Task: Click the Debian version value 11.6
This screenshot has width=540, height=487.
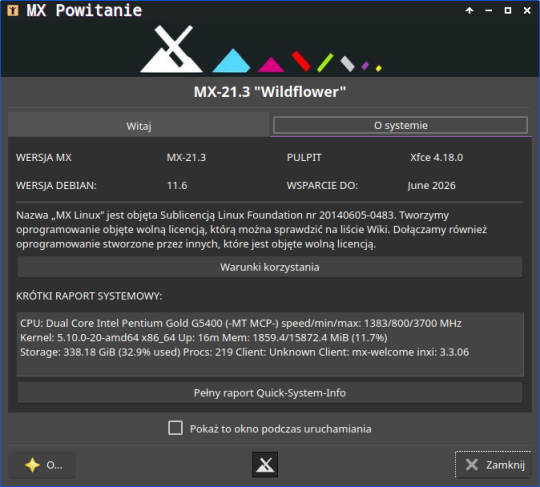Action: tap(177, 186)
